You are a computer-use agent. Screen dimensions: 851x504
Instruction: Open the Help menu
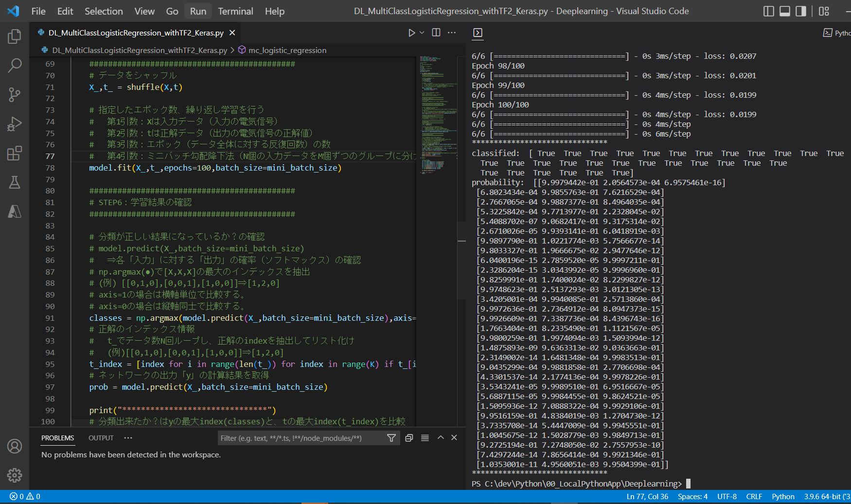275,11
